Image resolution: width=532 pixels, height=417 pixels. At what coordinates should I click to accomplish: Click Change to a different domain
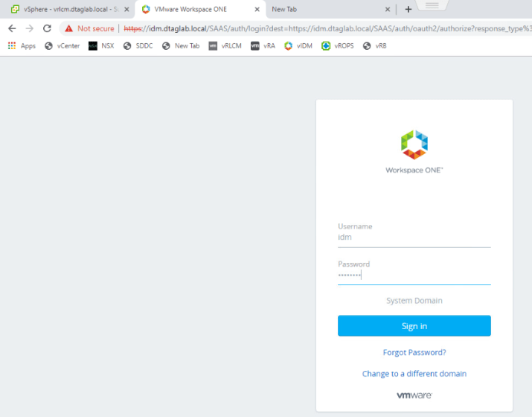[x=414, y=374]
